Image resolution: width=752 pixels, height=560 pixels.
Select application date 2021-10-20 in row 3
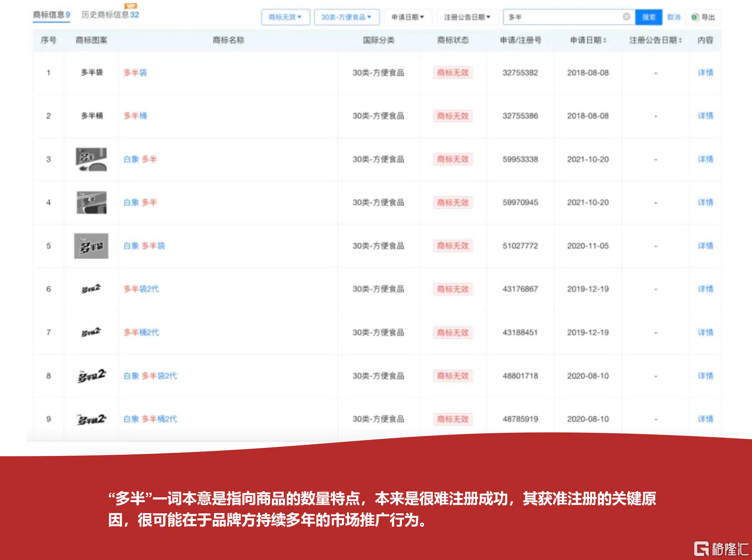click(x=588, y=159)
